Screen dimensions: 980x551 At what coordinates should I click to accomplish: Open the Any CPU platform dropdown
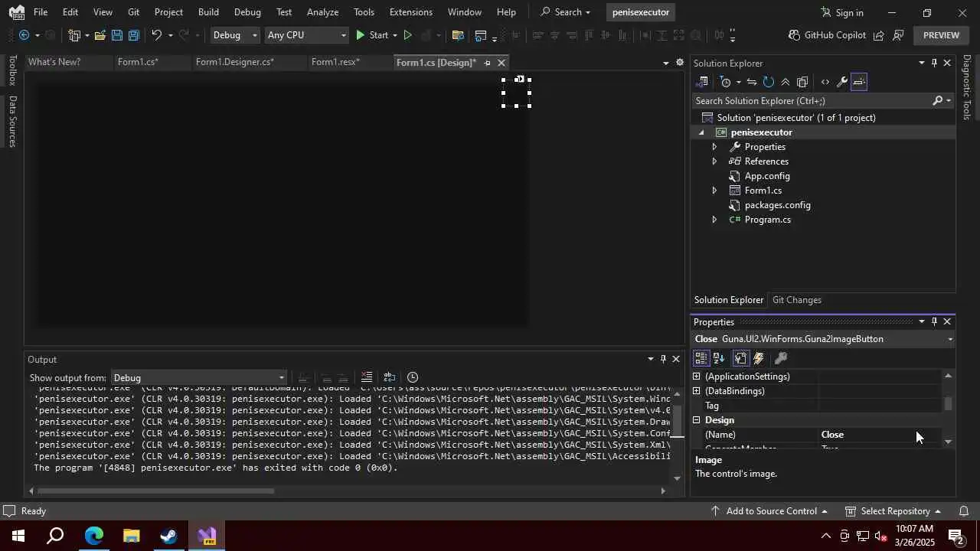click(x=306, y=35)
